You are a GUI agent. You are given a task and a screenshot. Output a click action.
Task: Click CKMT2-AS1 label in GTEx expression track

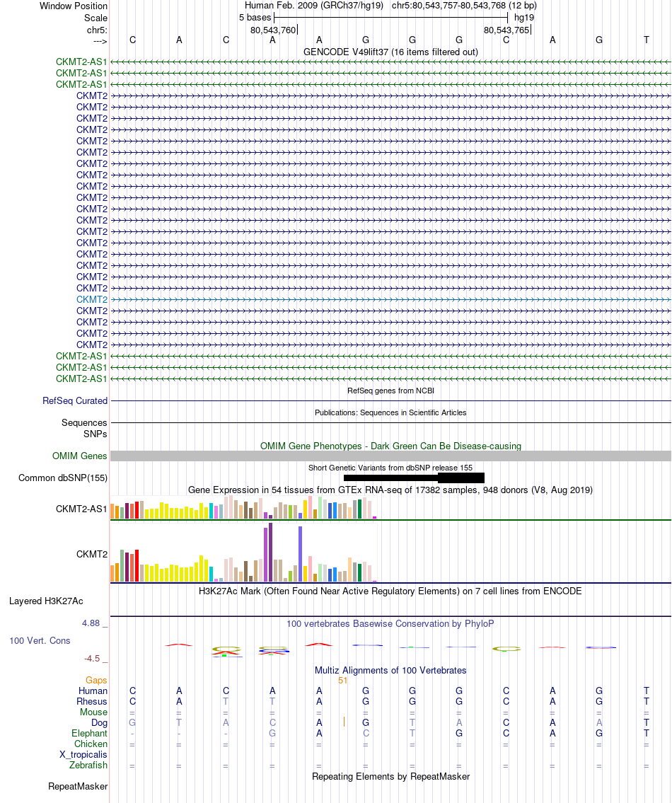click(x=82, y=509)
